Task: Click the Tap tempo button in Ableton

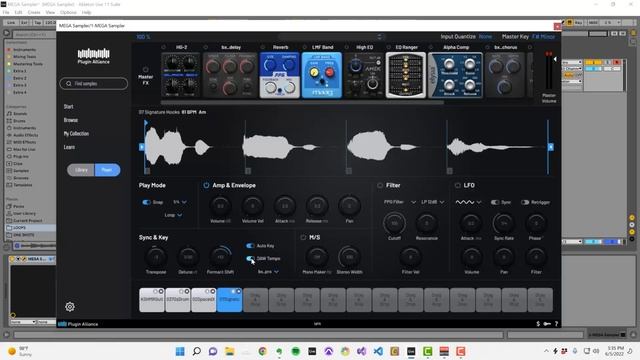Action: coord(38,23)
